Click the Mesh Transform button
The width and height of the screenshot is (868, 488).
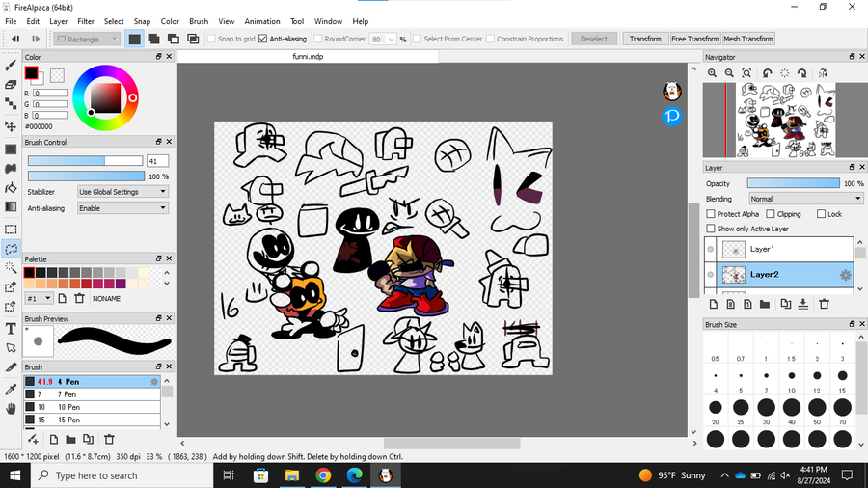point(748,39)
